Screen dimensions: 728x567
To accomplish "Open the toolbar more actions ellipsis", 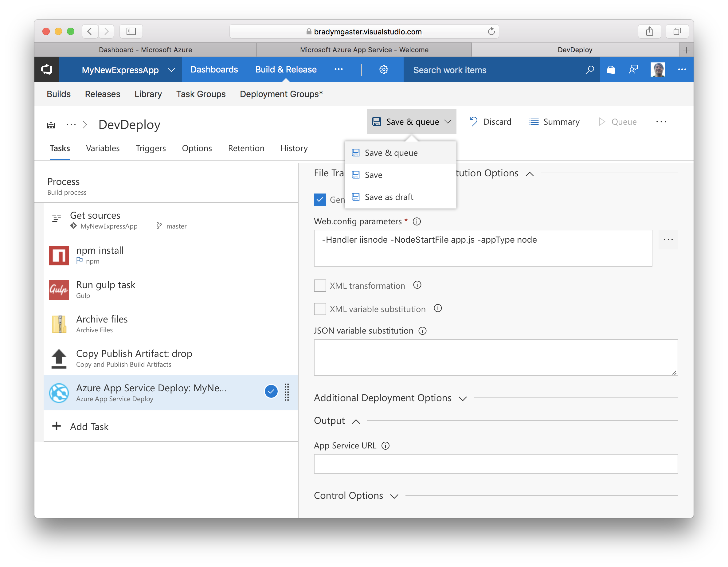I will [661, 122].
